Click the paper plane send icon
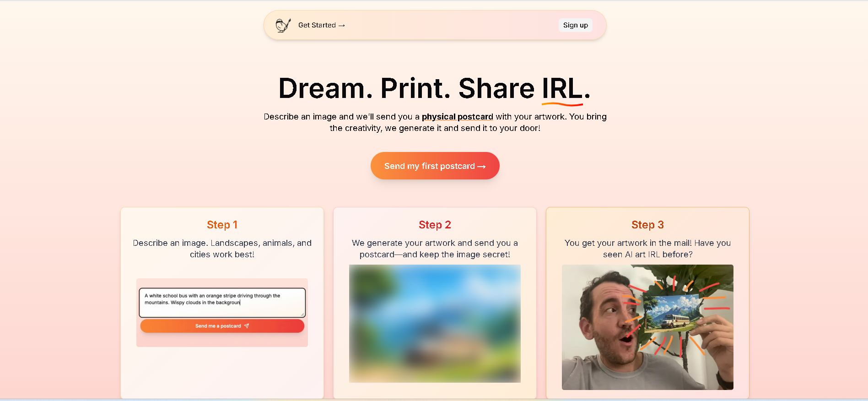868x401 pixels. point(247,326)
